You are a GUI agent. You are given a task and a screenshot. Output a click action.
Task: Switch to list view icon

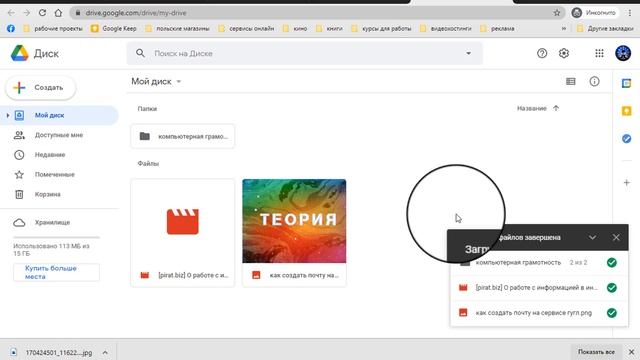[571, 82]
